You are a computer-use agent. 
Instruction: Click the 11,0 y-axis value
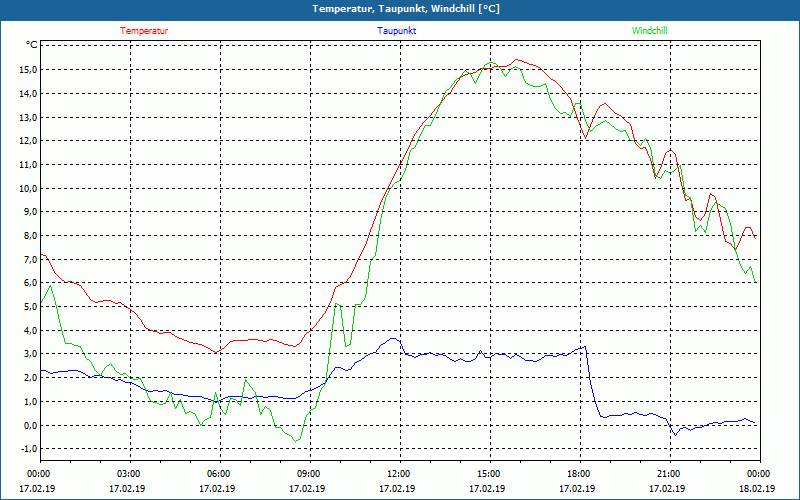(x=29, y=164)
